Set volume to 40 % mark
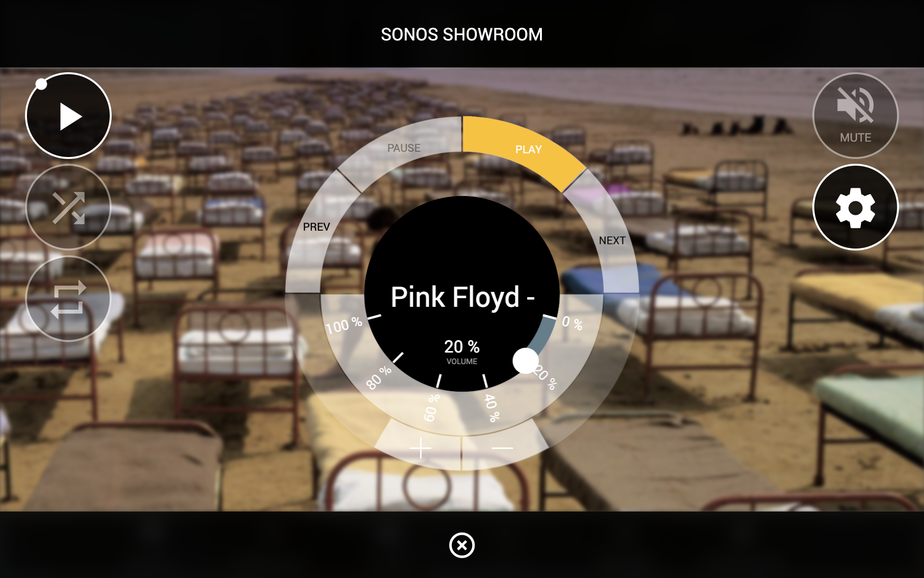924x578 pixels. coord(491,408)
